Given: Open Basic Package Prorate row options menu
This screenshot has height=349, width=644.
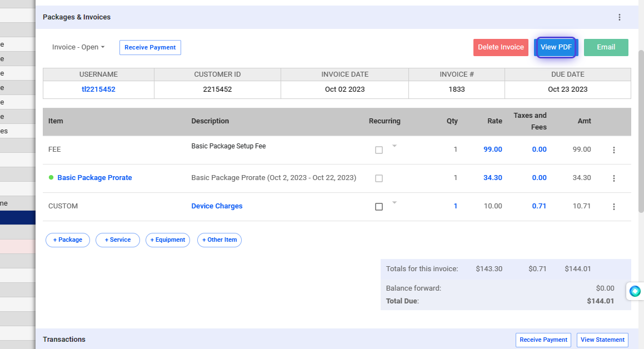Looking at the screenshot, I should pyautogui.click(x=614, y=178).
